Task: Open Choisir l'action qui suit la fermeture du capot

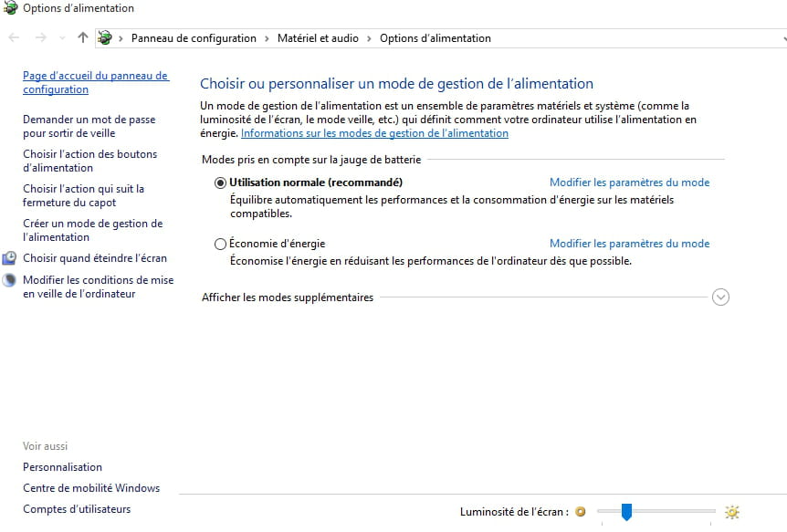Action: (x=83, y=195)
